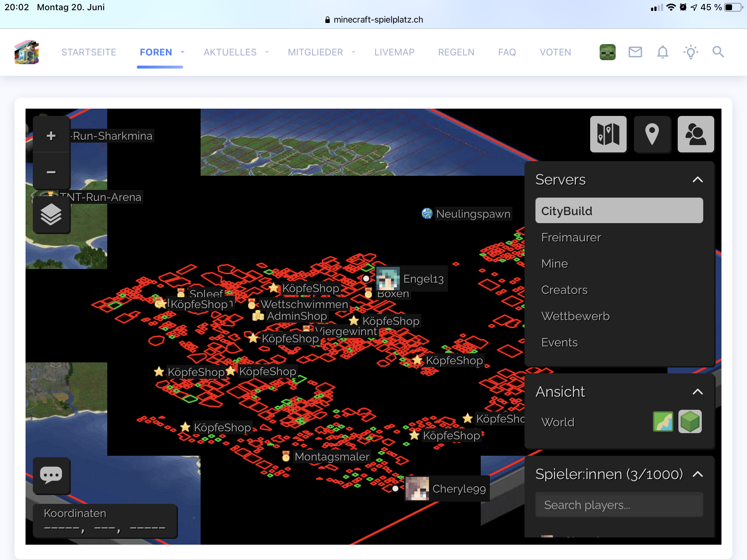The height and width of the screenshot is (560, 747).
Task: Click the map zoom in plus button
Action: coord(51,136)
